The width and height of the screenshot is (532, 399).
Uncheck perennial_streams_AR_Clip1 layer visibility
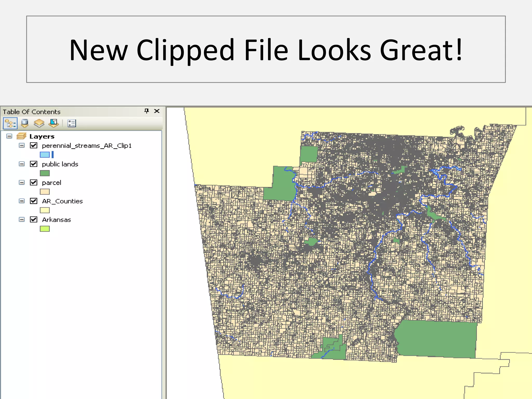34,145
